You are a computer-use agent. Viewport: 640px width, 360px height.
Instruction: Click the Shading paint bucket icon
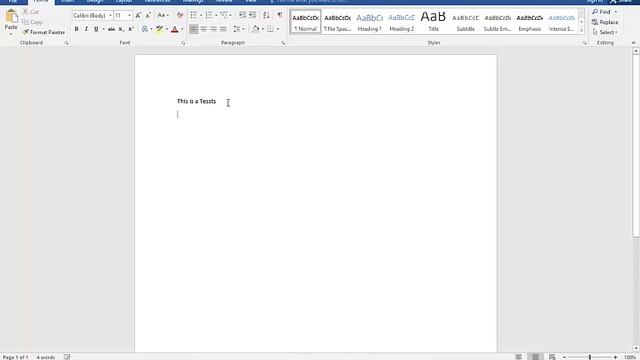coord(256,29)
